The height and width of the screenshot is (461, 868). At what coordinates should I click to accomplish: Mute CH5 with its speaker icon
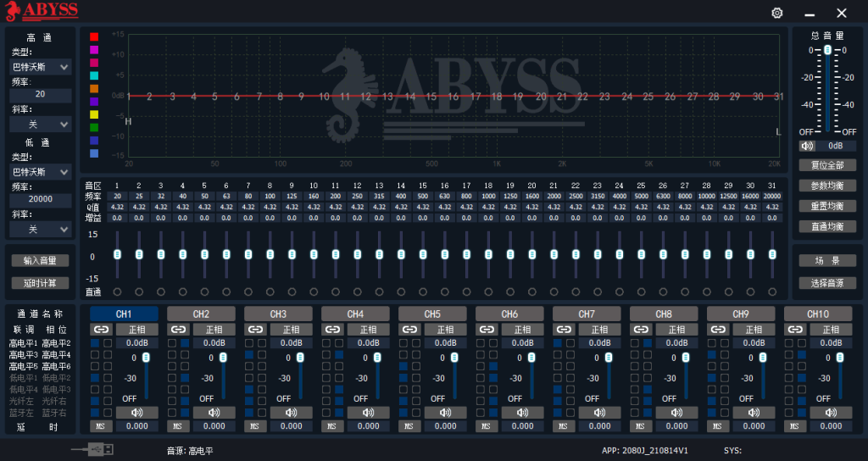446,413
